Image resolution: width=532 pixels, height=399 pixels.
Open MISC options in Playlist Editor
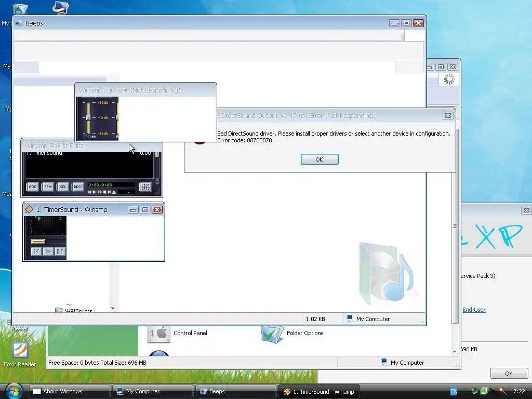tap(78, 187)
